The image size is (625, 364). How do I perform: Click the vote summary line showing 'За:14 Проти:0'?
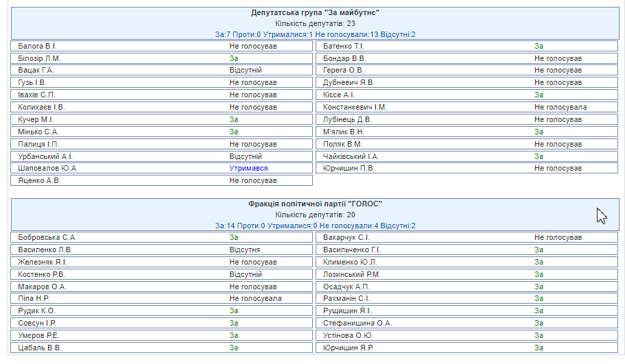click(315, 226)
